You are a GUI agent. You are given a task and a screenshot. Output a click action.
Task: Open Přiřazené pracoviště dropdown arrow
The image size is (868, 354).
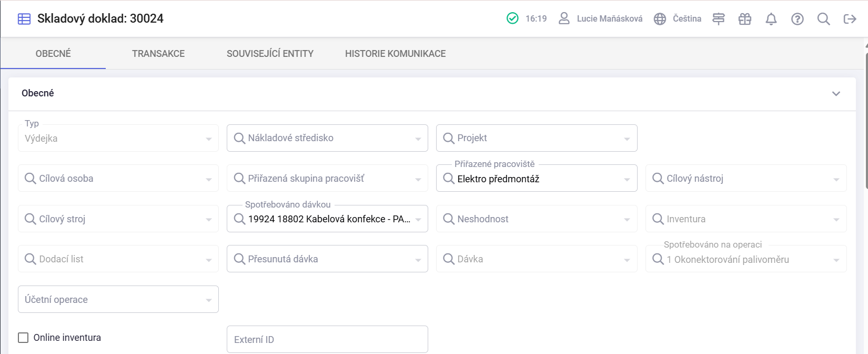click(627, 180)
